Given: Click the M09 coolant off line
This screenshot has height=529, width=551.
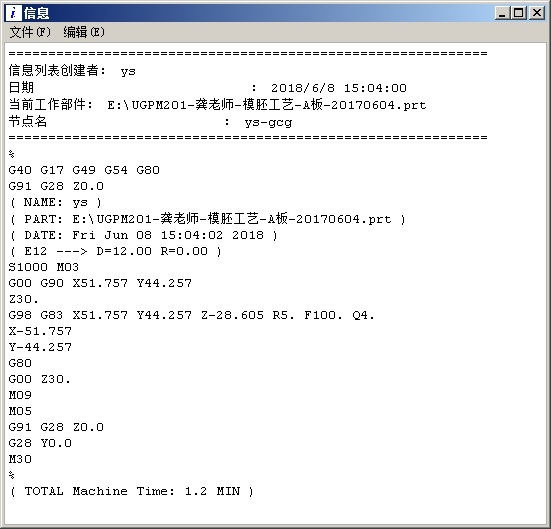Looking at the screenshot, I should tap(20, 395).
